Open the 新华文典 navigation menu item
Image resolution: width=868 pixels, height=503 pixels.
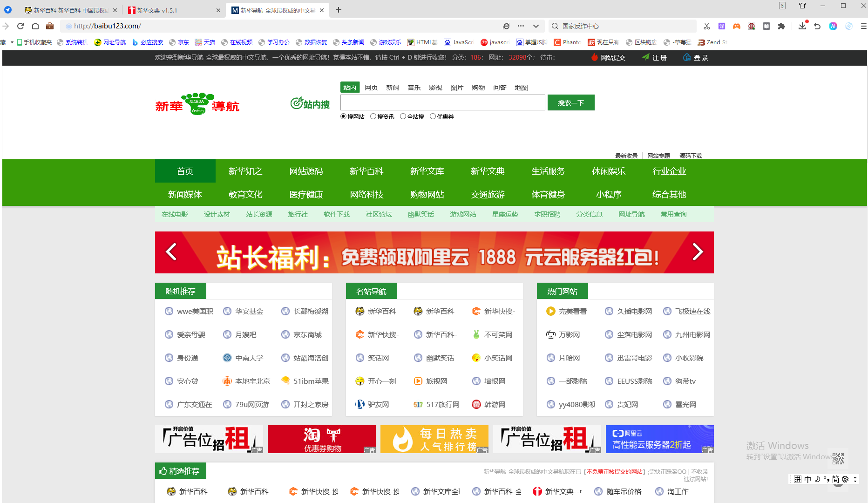(488, 171)
